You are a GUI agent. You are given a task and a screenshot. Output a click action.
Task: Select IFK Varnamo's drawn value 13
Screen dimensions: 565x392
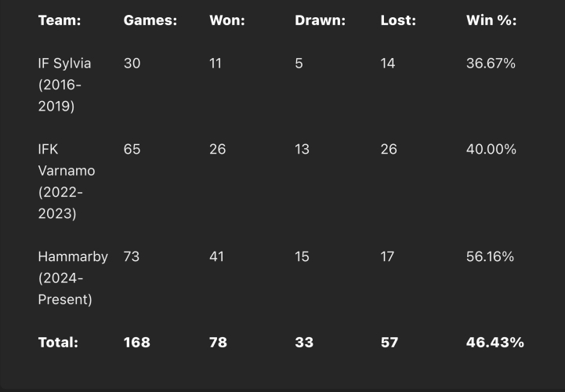(x=302, y=149)
